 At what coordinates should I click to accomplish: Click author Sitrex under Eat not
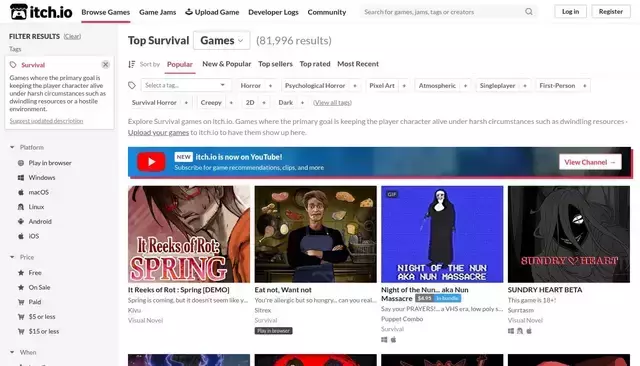tap(263, 310)
